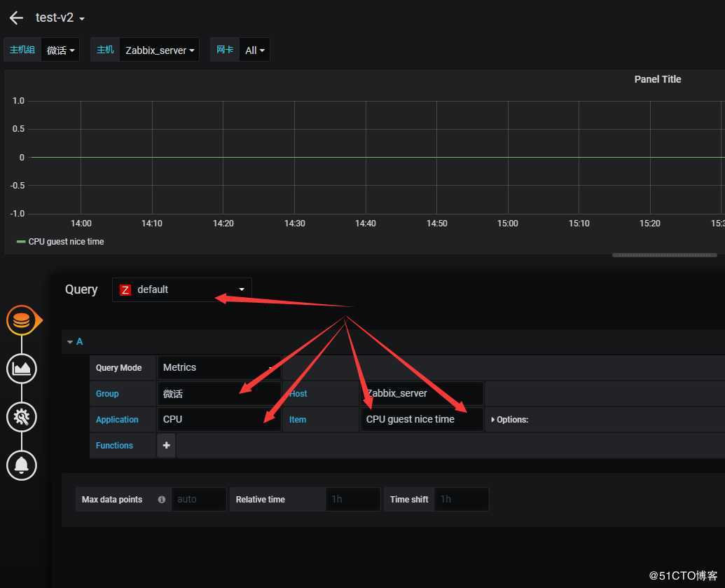
Task: Click the Zabbix Z data source icon
Action: coord(125,290)
